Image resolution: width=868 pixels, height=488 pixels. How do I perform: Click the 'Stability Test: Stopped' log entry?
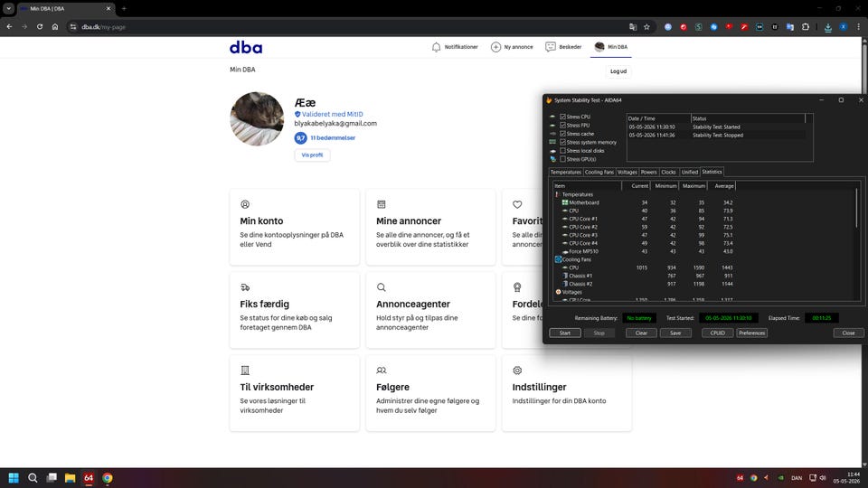tap(716, 135)
